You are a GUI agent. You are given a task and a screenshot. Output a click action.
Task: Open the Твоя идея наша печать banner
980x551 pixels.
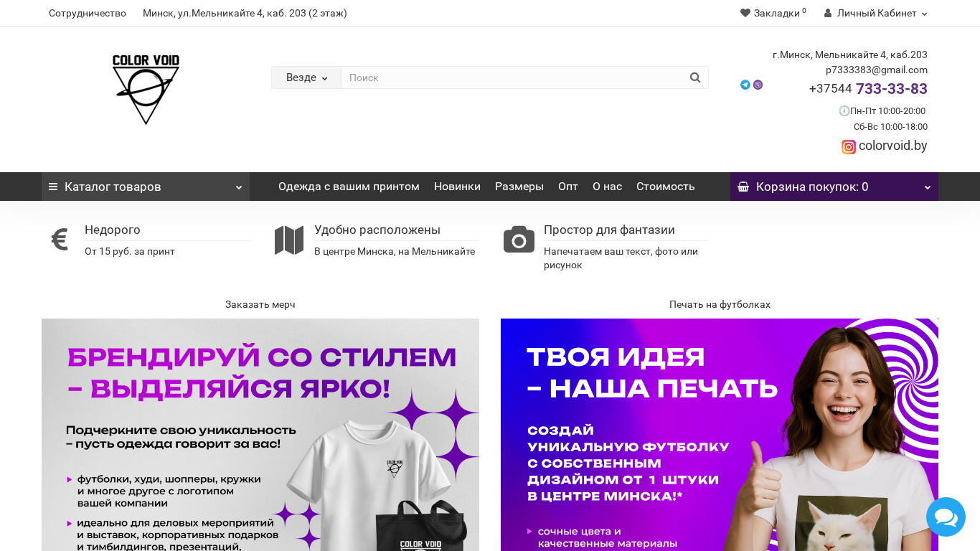(x=720, y=435)
